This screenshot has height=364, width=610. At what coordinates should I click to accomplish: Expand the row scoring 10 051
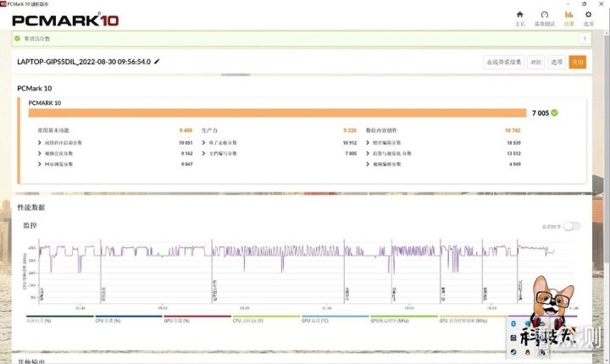tap(39, 143)
